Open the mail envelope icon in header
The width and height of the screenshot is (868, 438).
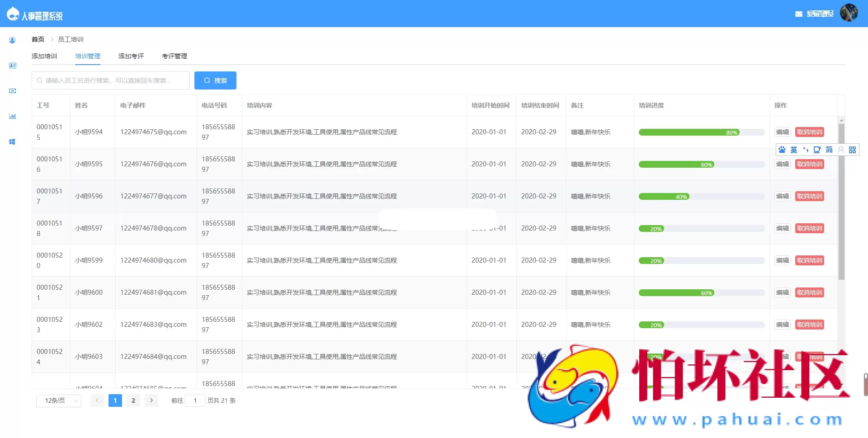tap(798, 14)
